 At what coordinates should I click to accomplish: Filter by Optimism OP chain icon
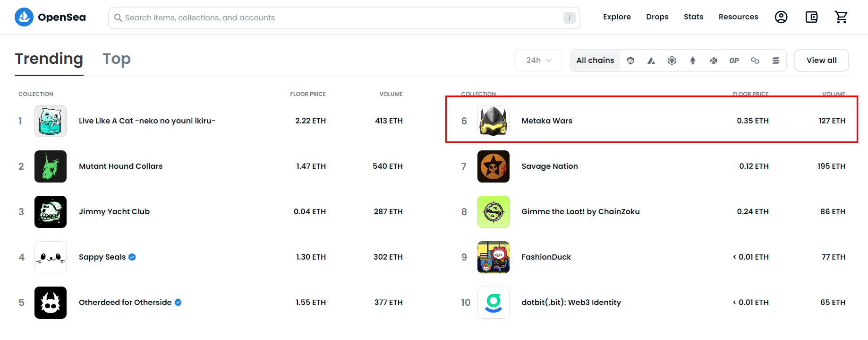click(734, 61)
